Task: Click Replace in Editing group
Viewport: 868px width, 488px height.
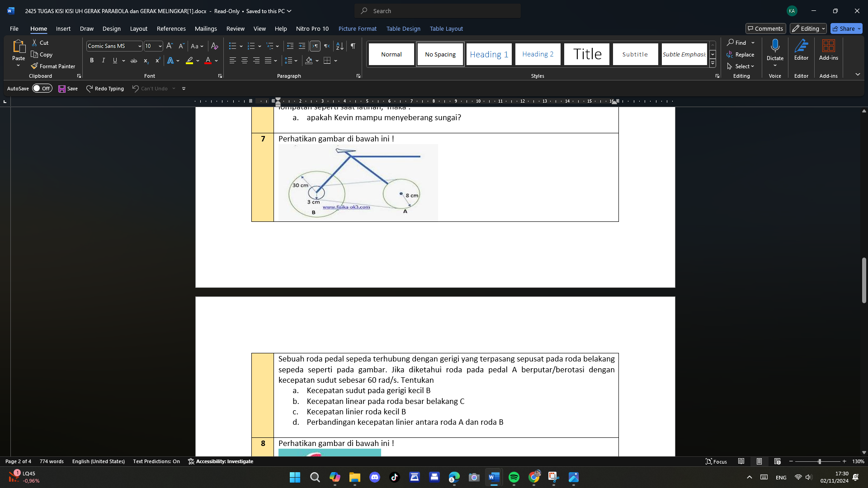Action: coord(741,54)
